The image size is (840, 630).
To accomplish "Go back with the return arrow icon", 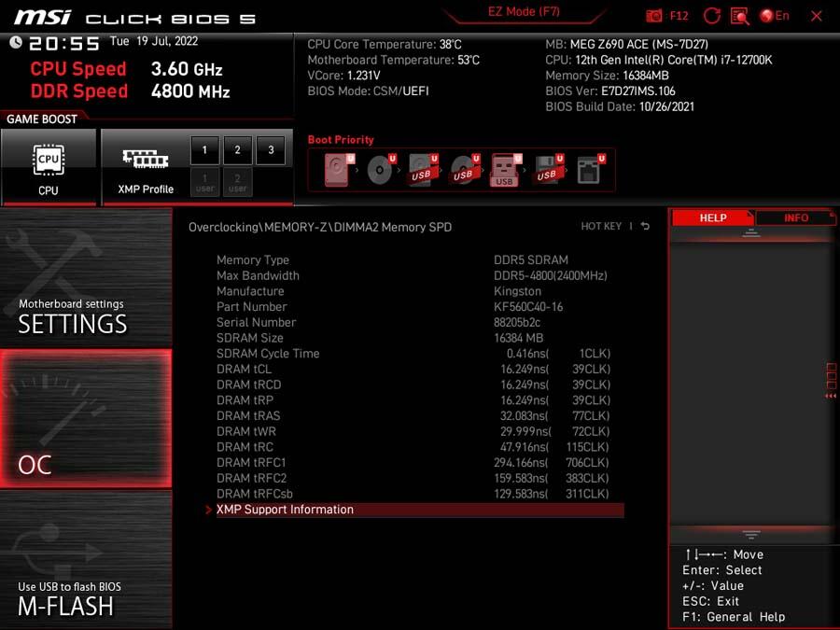I will point(645,227).
